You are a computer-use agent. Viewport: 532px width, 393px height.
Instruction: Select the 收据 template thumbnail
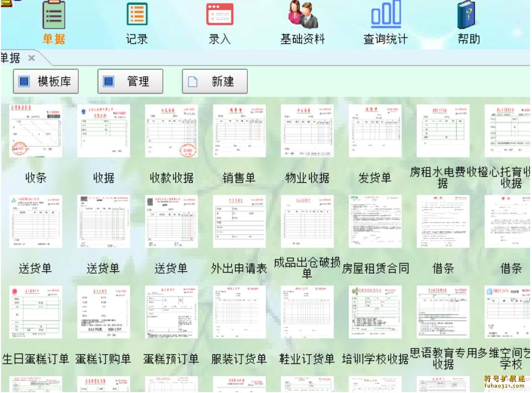pos(104,131)
